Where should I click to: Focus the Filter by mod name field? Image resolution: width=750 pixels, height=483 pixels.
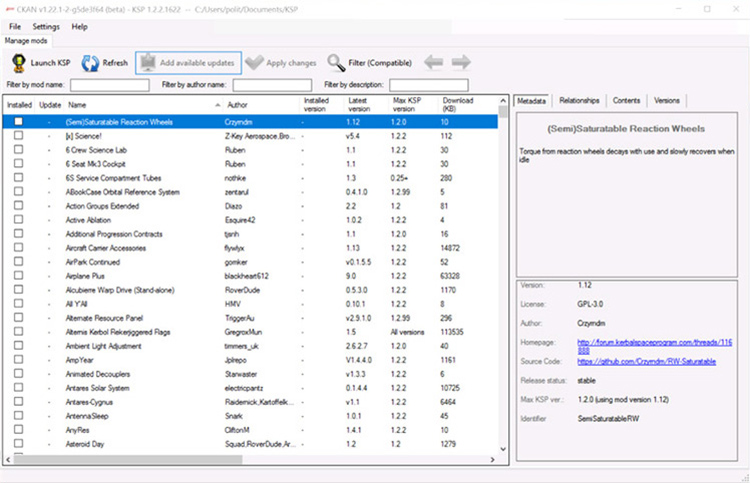pyautogui.click(x=110, y=85)
